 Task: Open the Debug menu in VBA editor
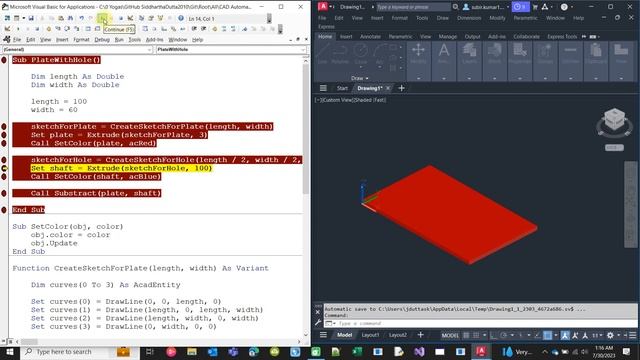click(x=102, y=40)
